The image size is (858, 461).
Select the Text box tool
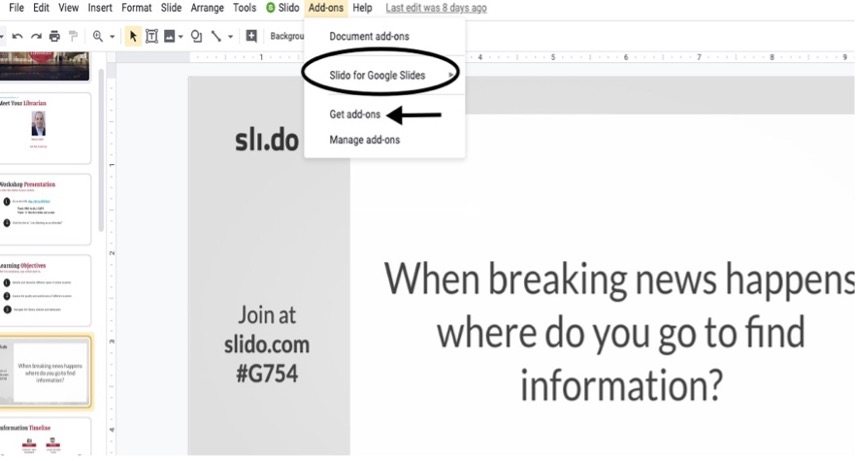click(x=152, y=36)
